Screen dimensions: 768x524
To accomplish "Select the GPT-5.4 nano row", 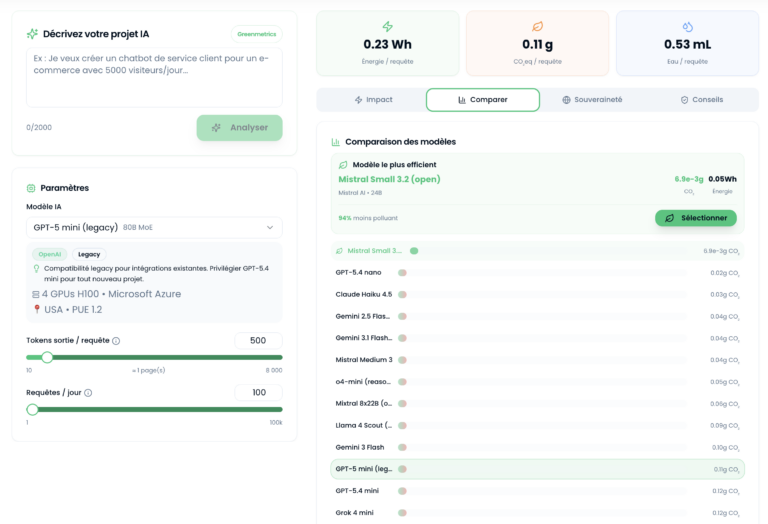I will (x=537, y=273).
